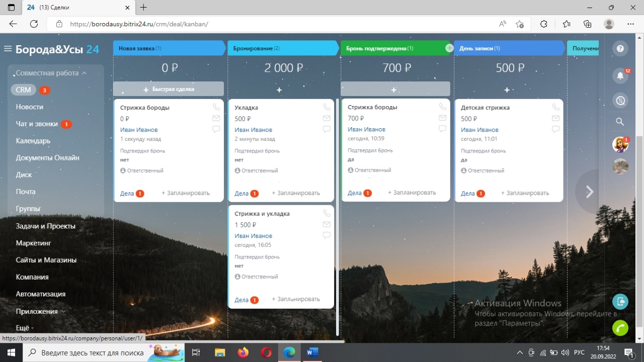Click chat icon on Детская стрижка card

(x=555, y=129)
